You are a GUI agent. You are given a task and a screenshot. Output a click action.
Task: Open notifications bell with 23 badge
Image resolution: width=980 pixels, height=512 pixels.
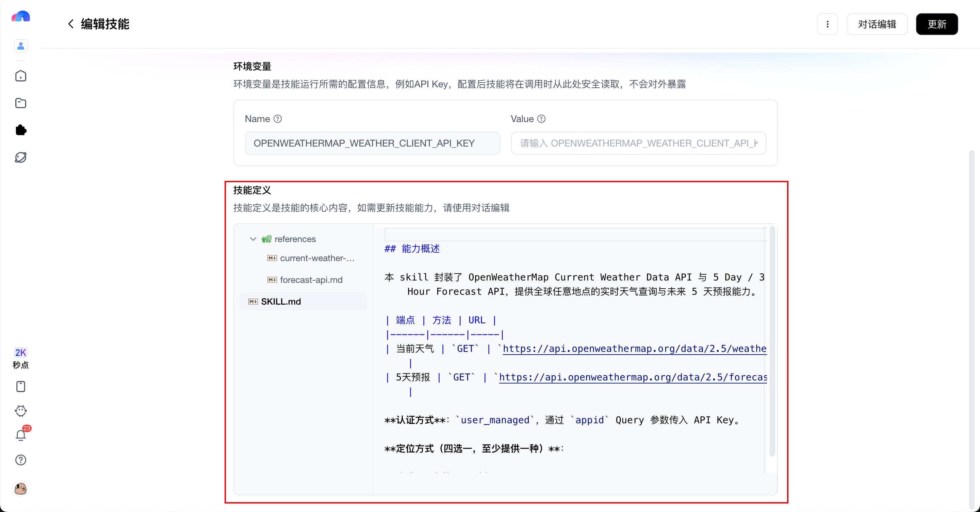20,435
